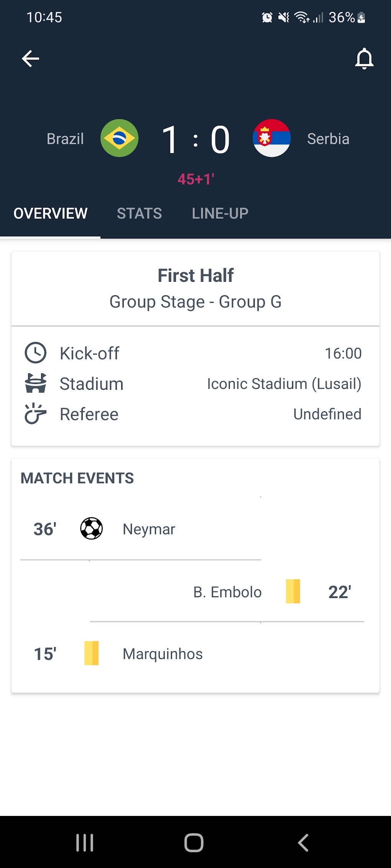Tap the back arrow in header
Screen dimensions: 391x868
click(31, 59)
